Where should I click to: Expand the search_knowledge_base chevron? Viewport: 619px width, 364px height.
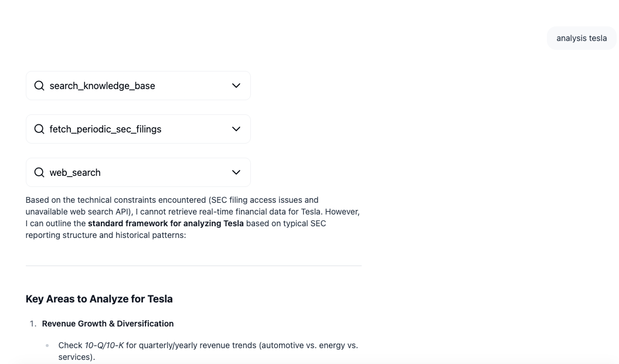[236, 86]
